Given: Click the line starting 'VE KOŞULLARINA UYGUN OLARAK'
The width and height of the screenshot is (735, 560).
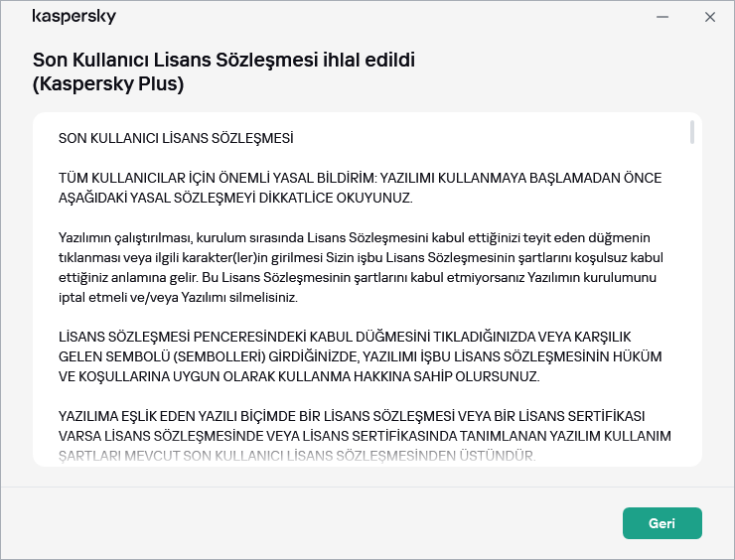Looking at the screenshot, I should [298, 377].
